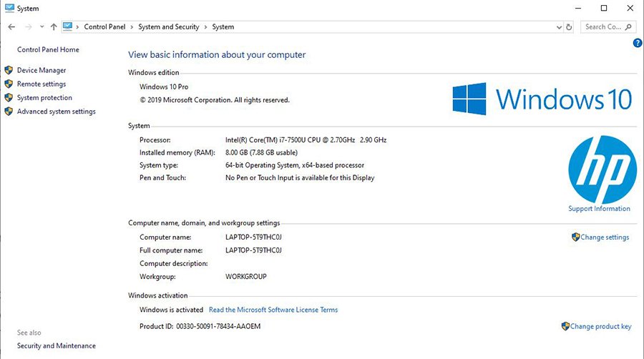Expand the address bar history dropdown
Image resolution: width=644 pixels, height=359 pixels.
pos(559,27)
